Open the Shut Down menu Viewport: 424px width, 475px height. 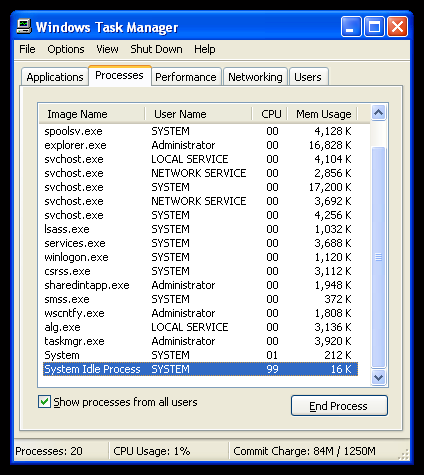pyautogui.click(x=156, y=49)
